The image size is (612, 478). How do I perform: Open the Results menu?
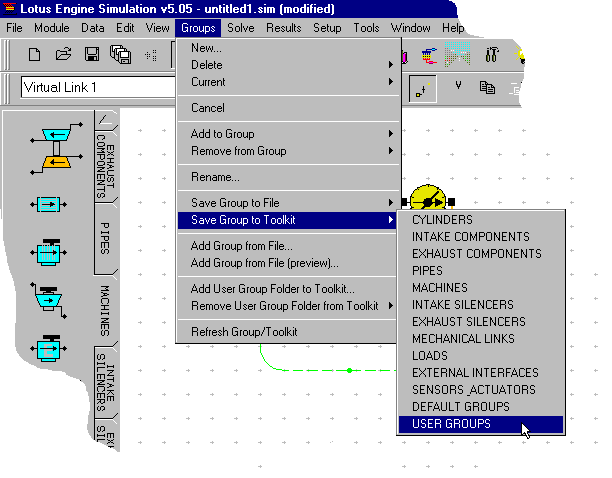[x=284, y=28]
